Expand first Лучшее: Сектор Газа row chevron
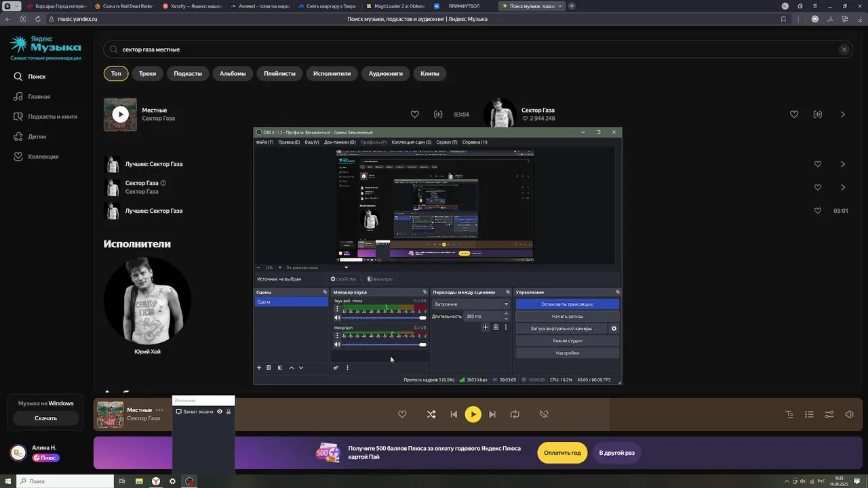 [843, 164]
